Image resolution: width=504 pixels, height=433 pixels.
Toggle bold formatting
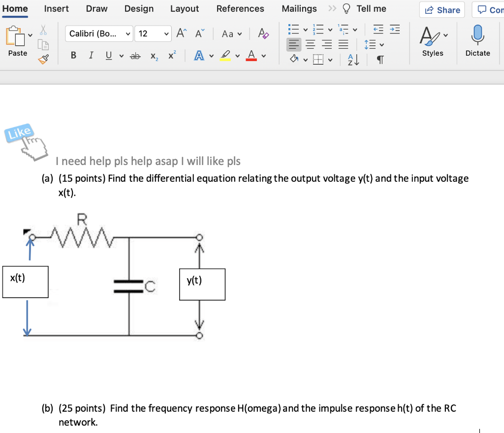point(73,55)
